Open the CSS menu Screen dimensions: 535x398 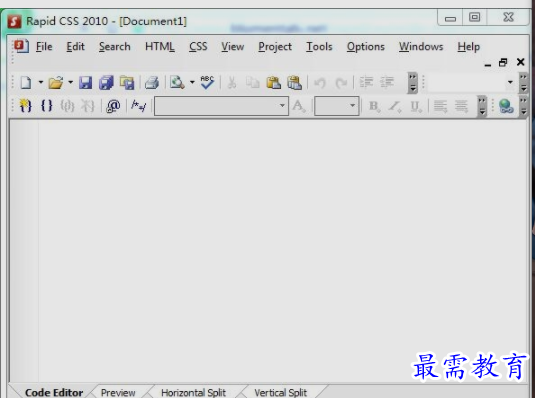tap(198, 46)
